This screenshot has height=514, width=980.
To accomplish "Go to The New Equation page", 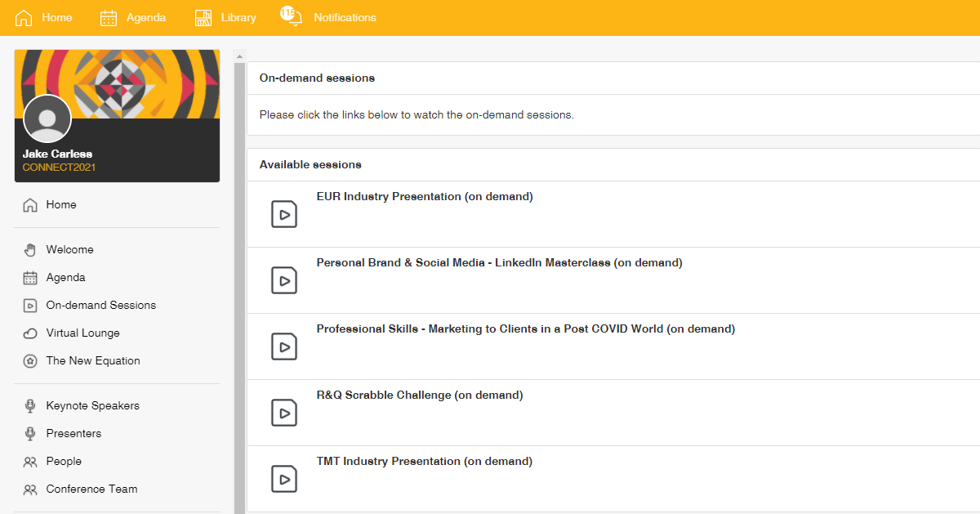I will [92, 360].
